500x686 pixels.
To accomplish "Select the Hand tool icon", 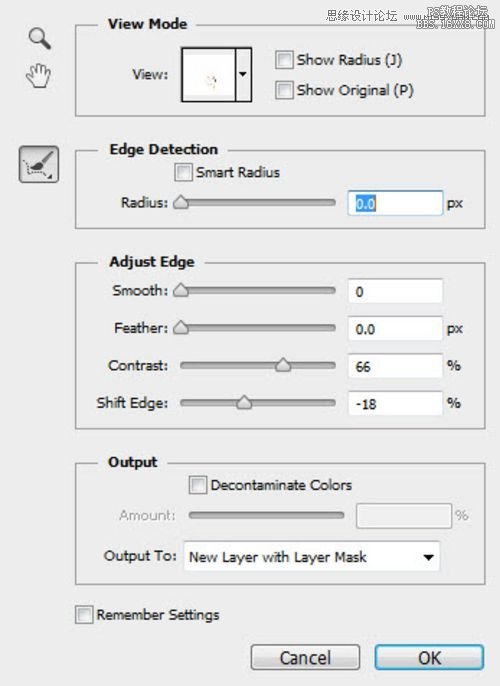I will pos(38,75).
